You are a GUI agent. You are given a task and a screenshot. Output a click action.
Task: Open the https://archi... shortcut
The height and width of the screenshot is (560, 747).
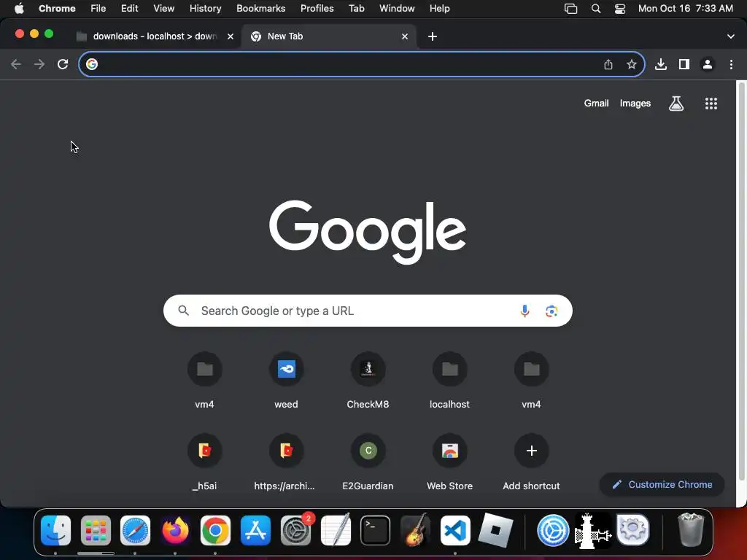[x=285, y=462]
